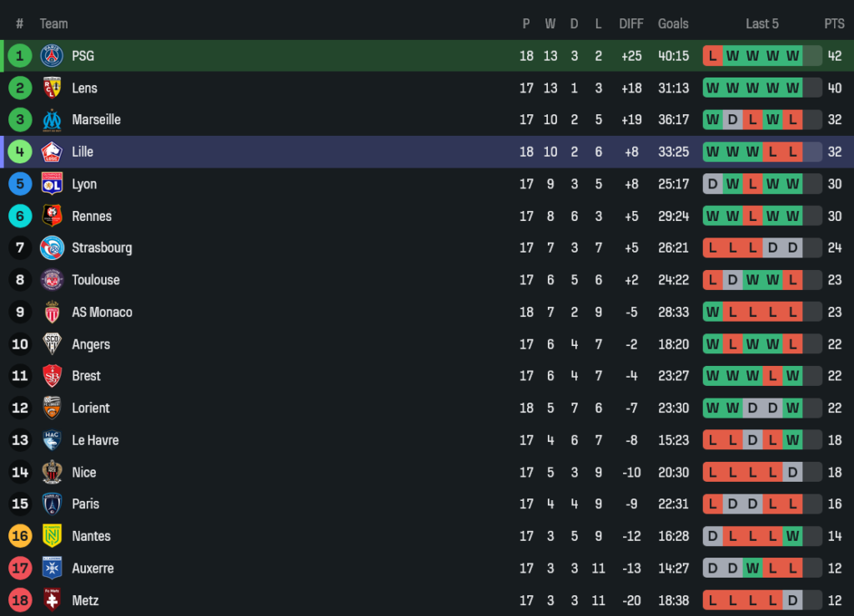Click the Lille club crest
Screen dimensions: 854x616
tap(52, 152)
